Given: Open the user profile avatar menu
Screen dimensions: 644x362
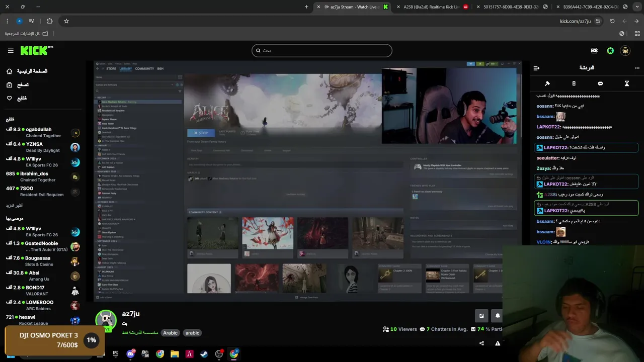Looking at the screenshot, I should (625, 51).
